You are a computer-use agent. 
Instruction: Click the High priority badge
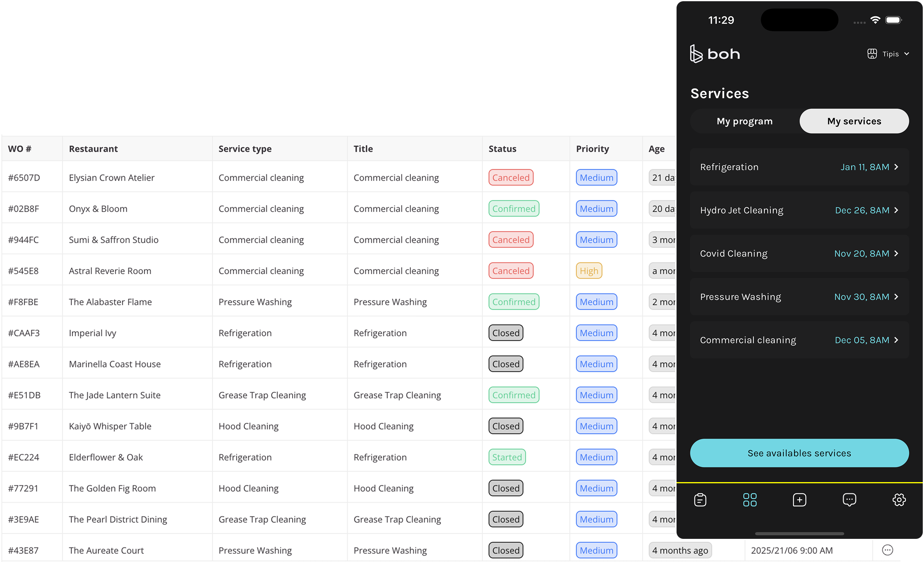point(589,271)
